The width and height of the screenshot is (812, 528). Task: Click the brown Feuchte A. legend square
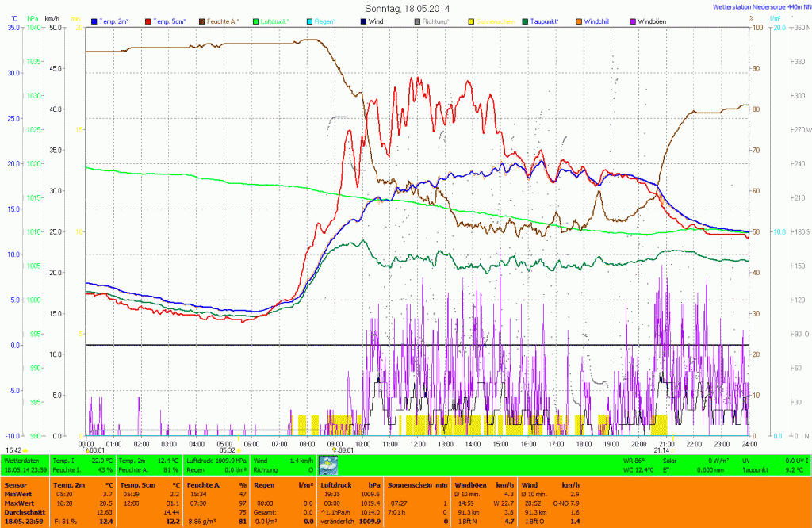[201, 20]
